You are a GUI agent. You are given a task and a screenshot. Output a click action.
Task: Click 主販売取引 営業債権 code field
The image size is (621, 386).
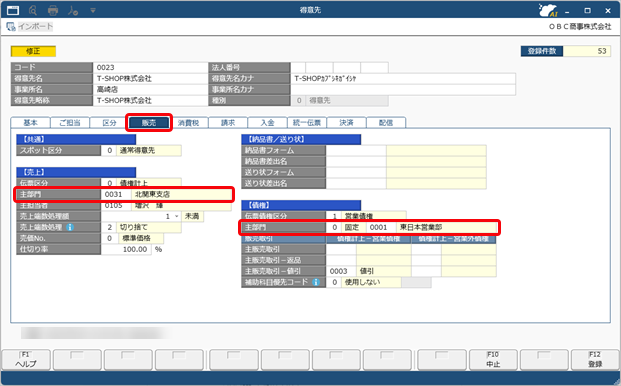341,249
